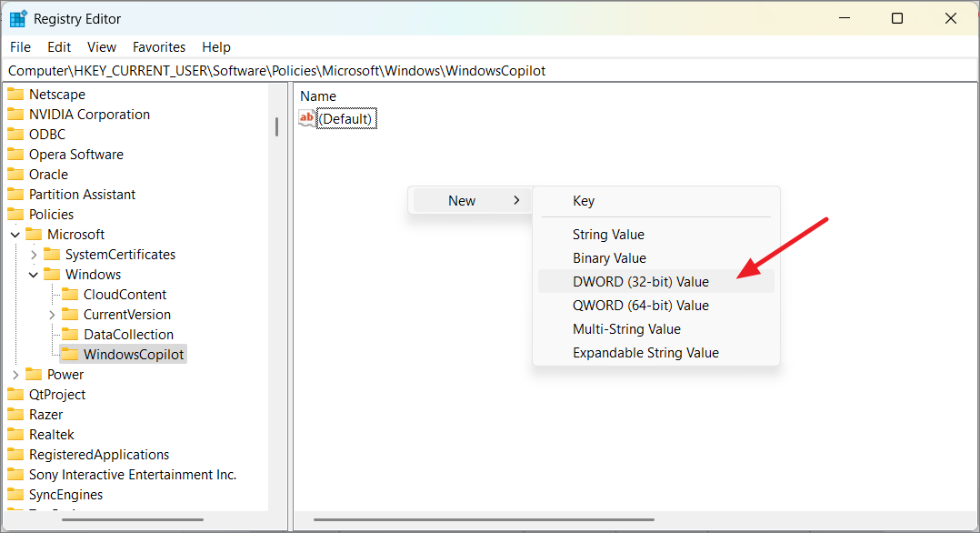980x533 pixels.
Task: Click the CloudContent folder icon
Action: click(x=71, y=294)
